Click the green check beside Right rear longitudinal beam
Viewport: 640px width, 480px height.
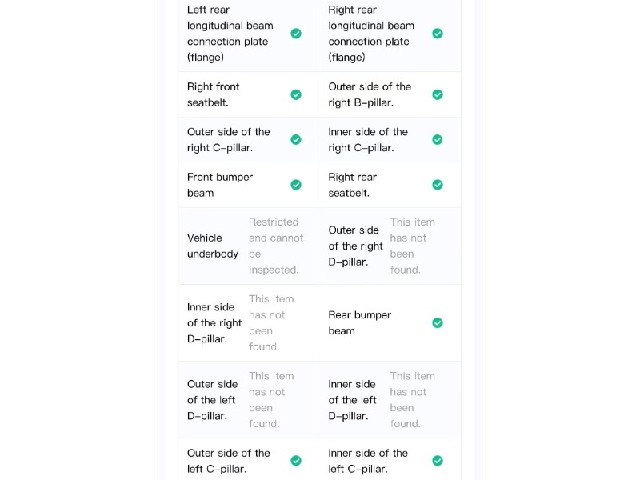(x=438, y=33)
